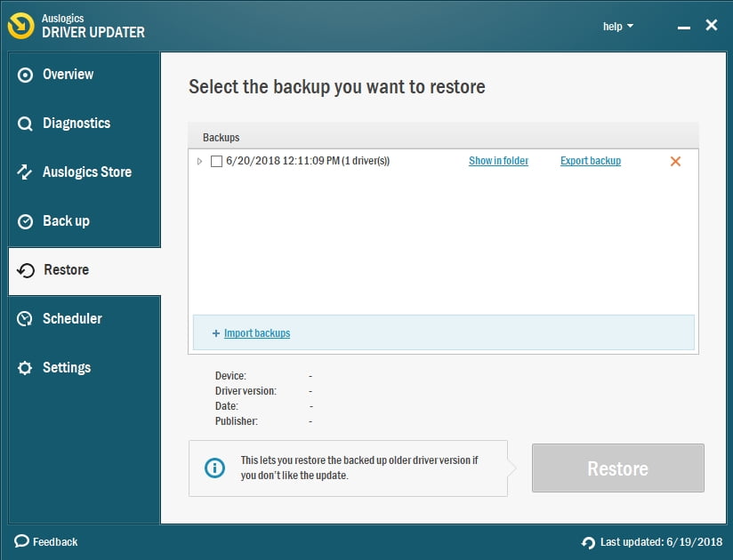Delete the 6/20/2018 backup with orange X

point(675,161)
